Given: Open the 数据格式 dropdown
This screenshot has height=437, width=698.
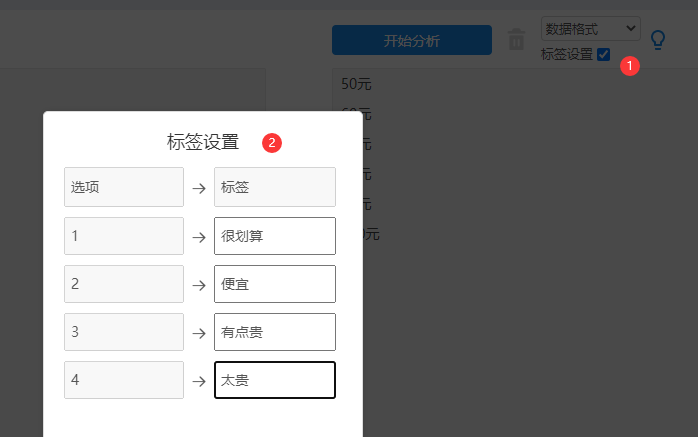Looking at the screenshot, I should 590,28.
